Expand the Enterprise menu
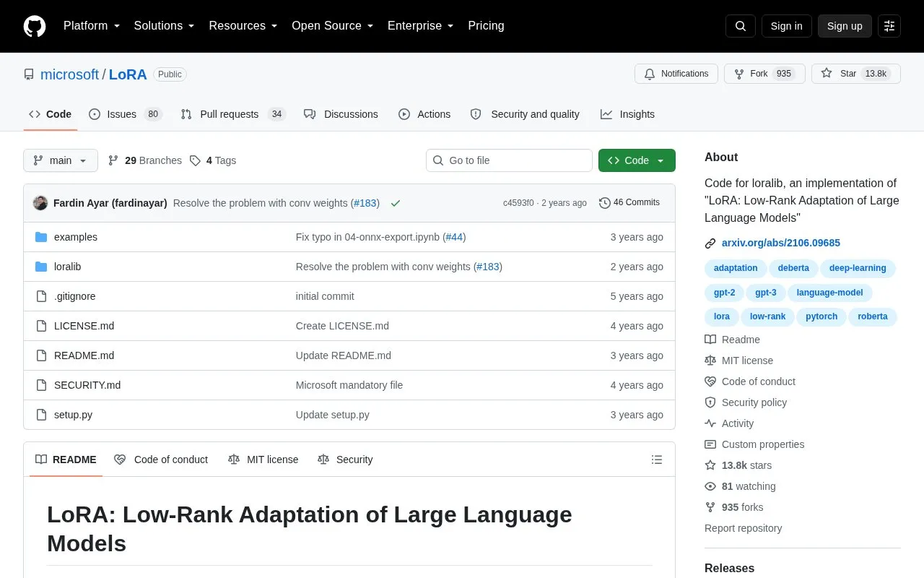Viewport: 924px width, 578px height. [x=421, y=26]
